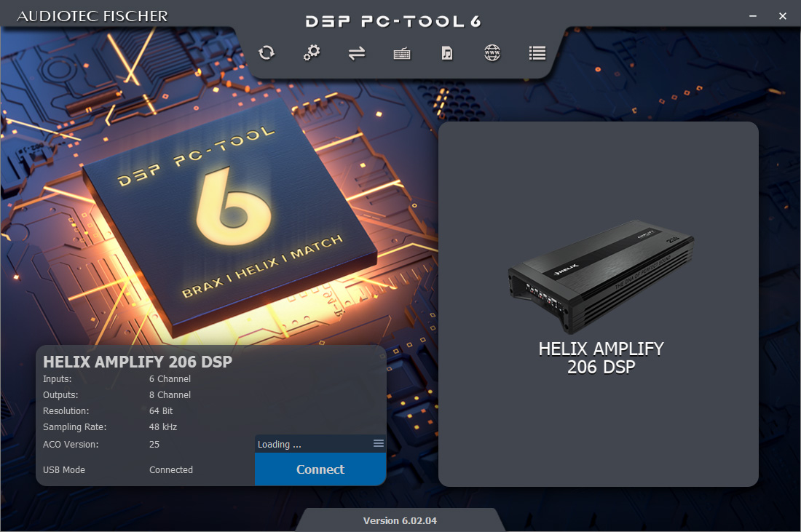Click the ACO Version value 25
This screenshot has height=532, width=801.
(153, 444)
